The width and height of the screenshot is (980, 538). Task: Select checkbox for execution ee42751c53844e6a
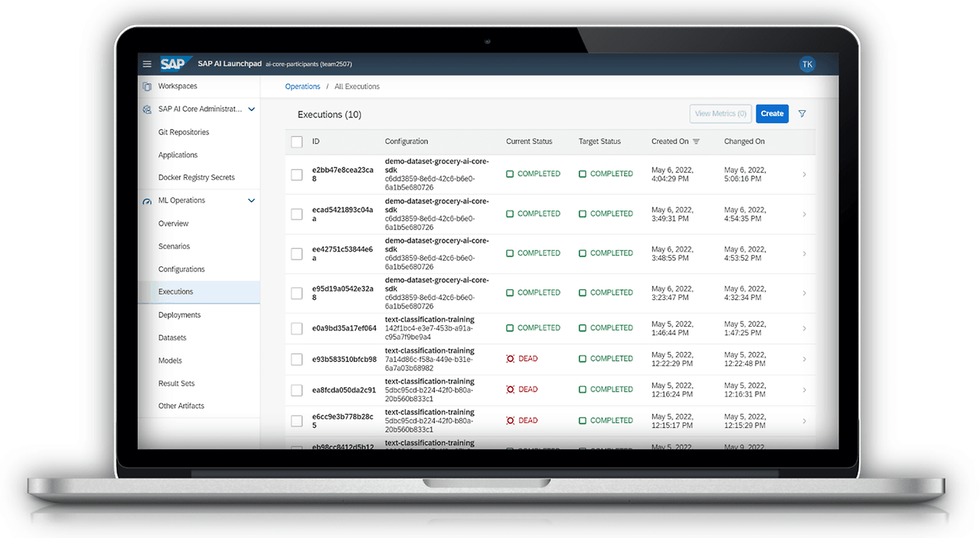297,253
